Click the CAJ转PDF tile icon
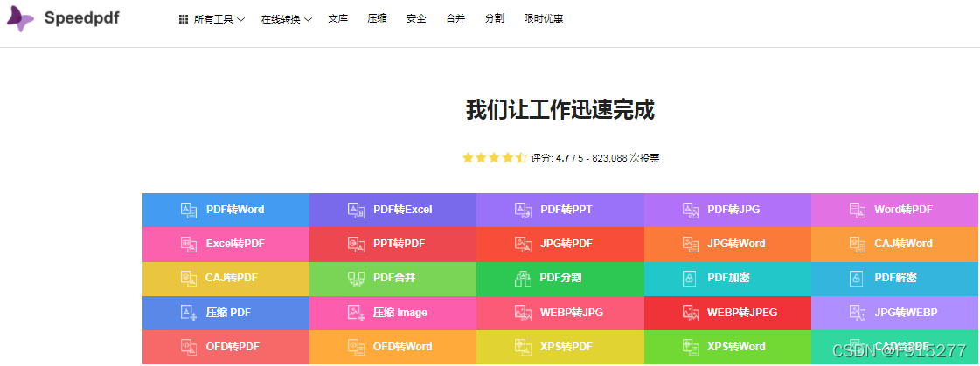The image size is (980, 366). tap(189, 278)
